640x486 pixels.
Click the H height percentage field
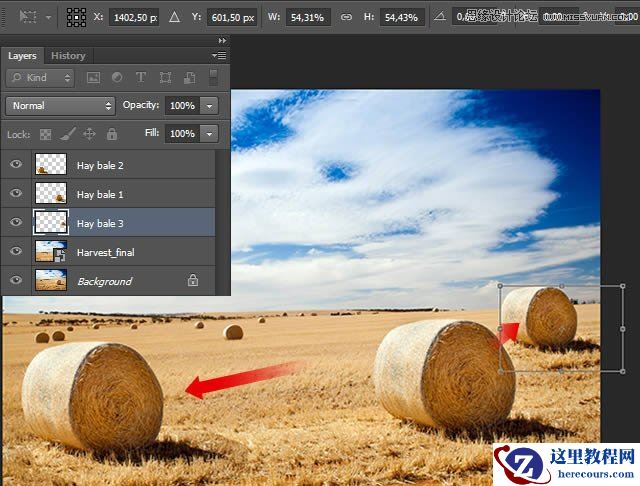pos(402,18)
